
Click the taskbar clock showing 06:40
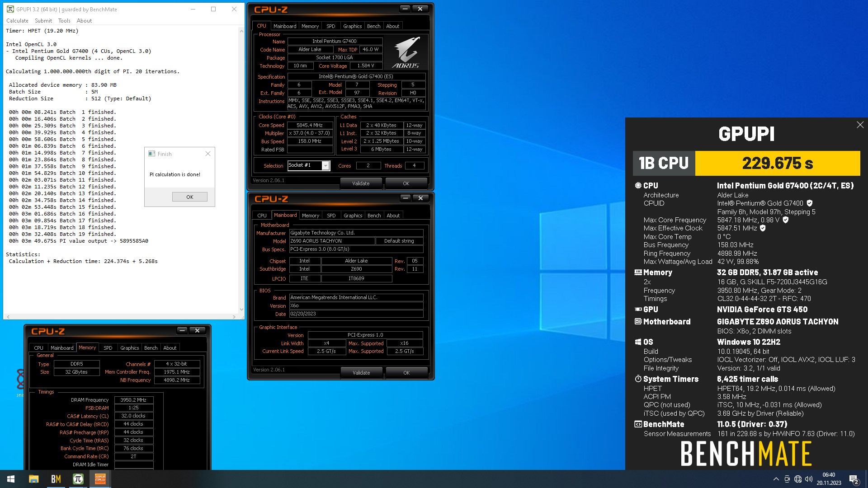coord(829,479)
